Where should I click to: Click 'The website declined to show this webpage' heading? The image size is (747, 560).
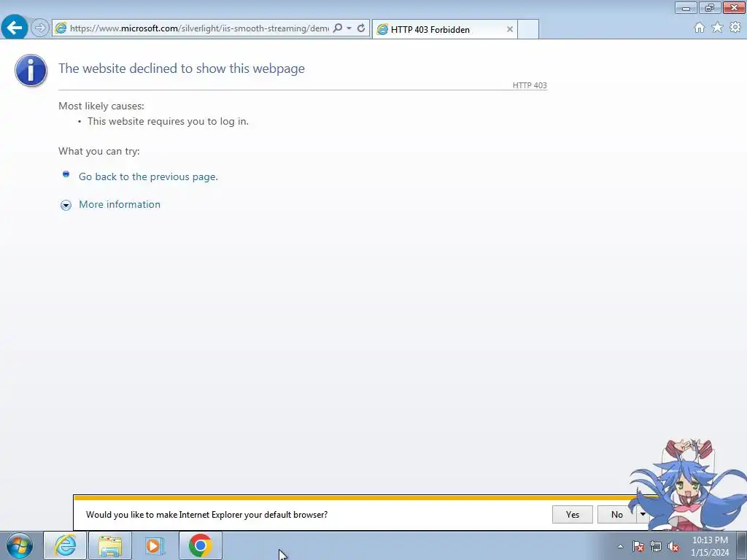point(182,68)
